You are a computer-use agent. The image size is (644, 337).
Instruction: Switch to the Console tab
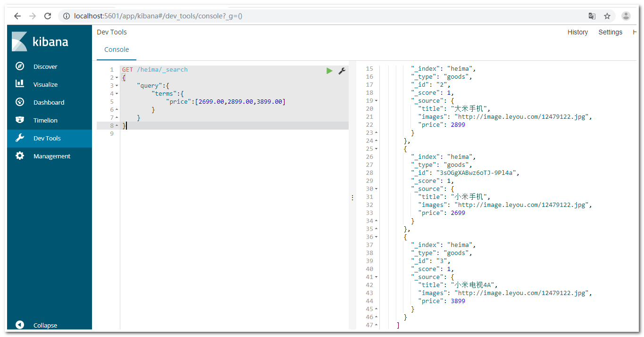tap(117, 49)
